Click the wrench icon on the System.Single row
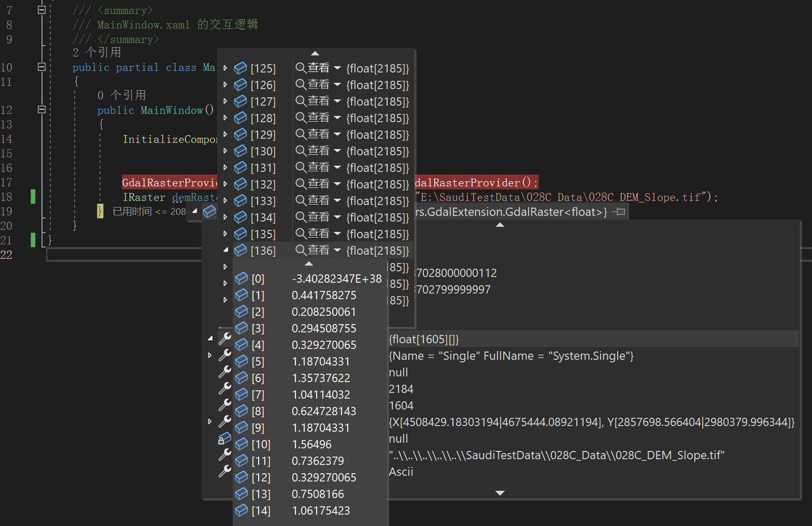The height and width of the screenshot is (526, 812). tap(225, 355)
